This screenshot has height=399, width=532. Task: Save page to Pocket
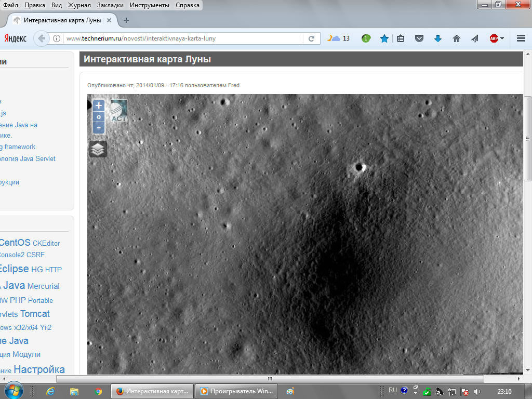coord(419,38)
